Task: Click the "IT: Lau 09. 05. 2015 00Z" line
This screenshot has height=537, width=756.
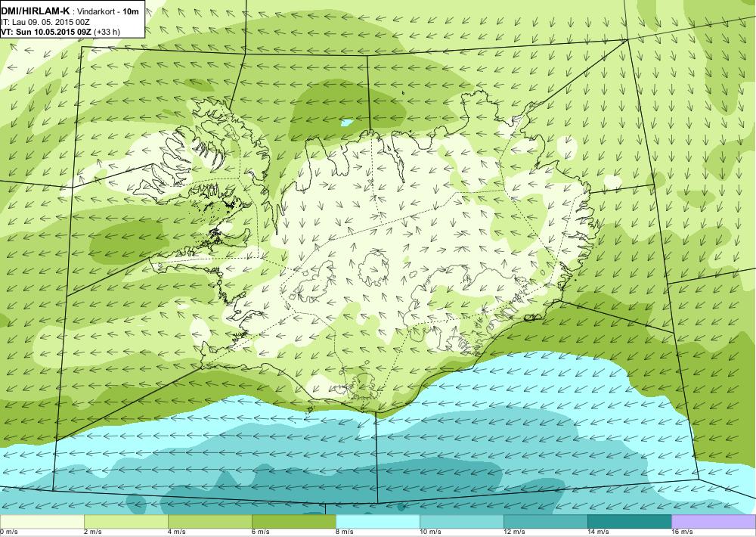Action: [45, 22]
